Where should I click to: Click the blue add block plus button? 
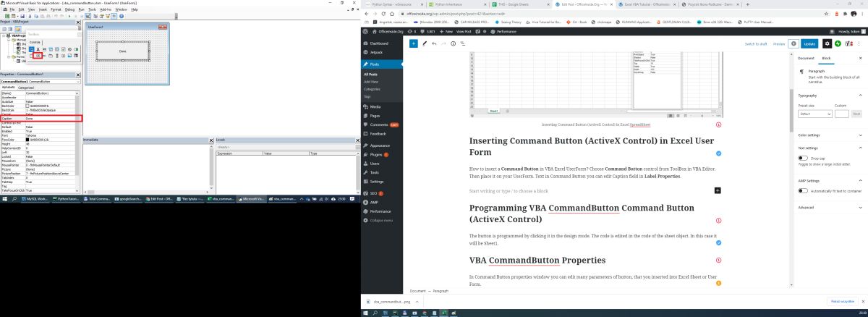click(413, 43)
